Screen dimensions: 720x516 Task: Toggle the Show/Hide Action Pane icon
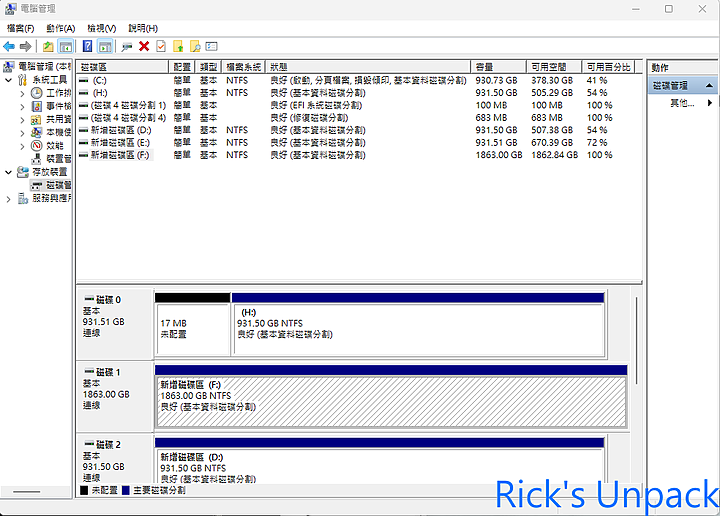coord(105,46)
